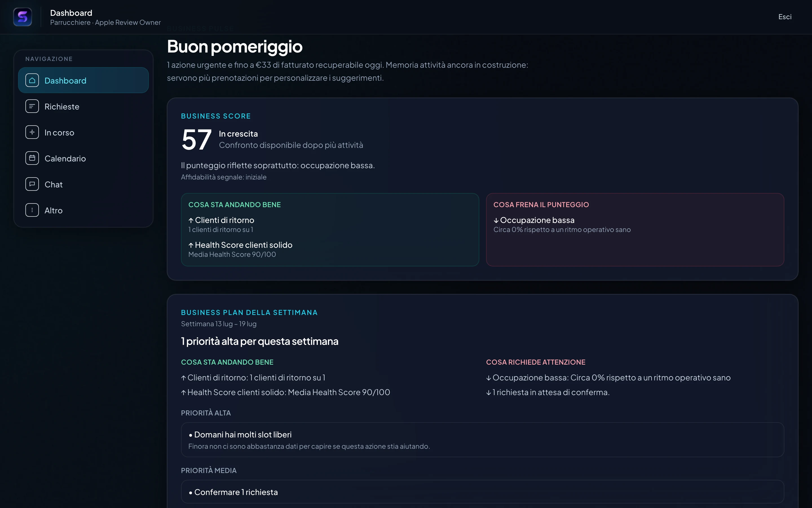This screenshot has width=812, height=508.
Task: Click 'Media Health Score 90/100' in score panel
Action: tap(232, 254)
